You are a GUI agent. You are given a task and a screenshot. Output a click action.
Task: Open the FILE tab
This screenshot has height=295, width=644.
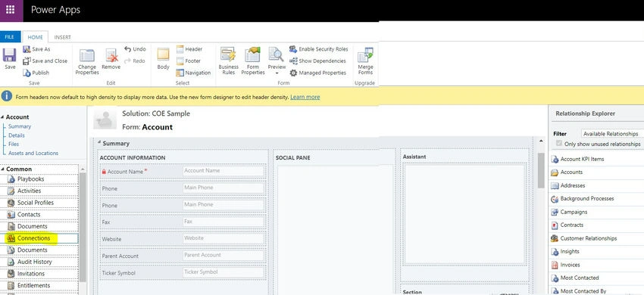[10, 37]
